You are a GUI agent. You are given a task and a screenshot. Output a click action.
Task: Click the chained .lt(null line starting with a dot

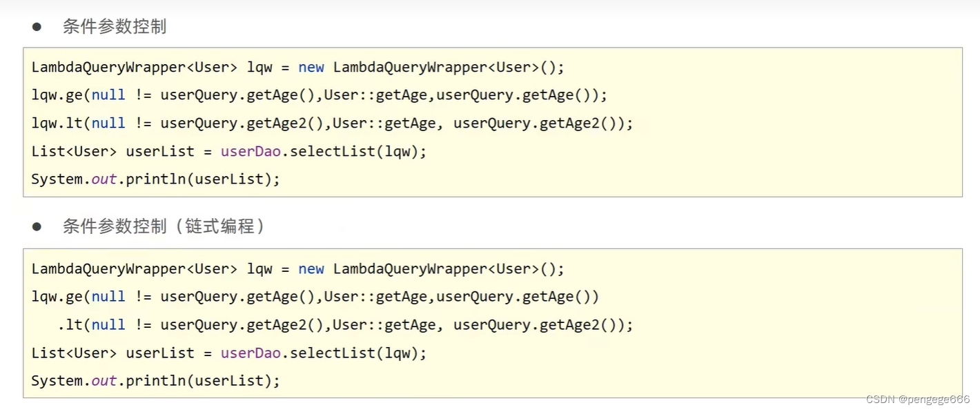click(345, 325)
